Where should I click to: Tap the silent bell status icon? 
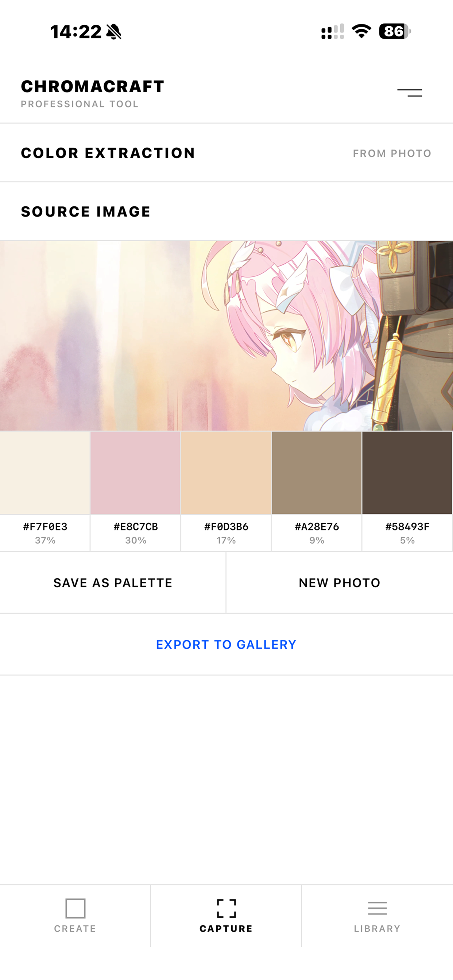tap(113, 32)
